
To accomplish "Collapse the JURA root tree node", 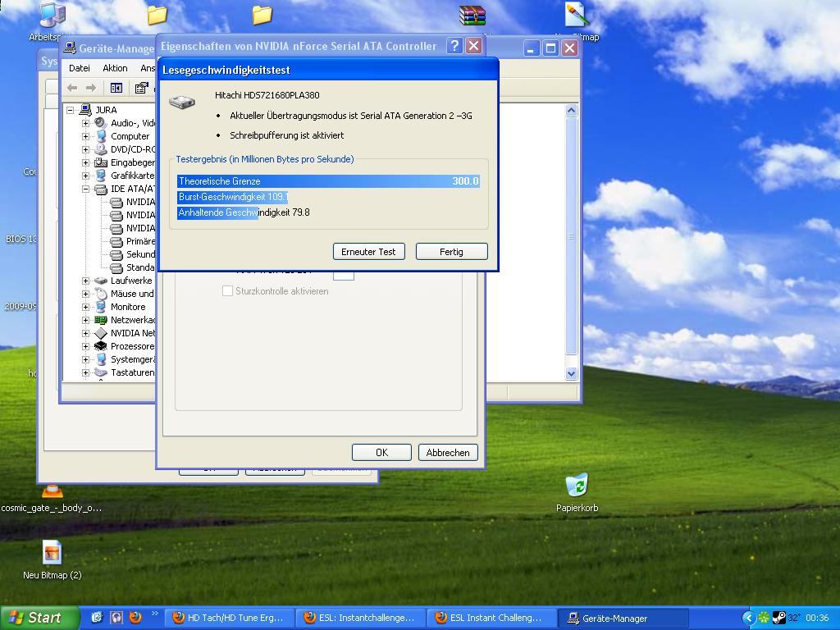I will coord(71,110).
